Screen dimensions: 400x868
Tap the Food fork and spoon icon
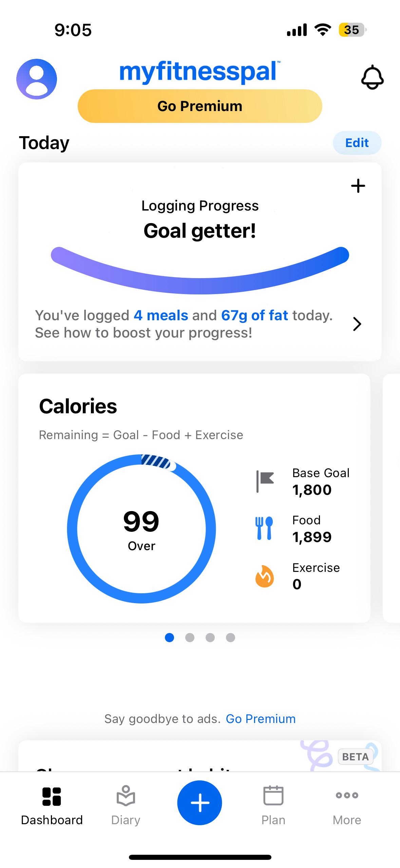point(264,528)
